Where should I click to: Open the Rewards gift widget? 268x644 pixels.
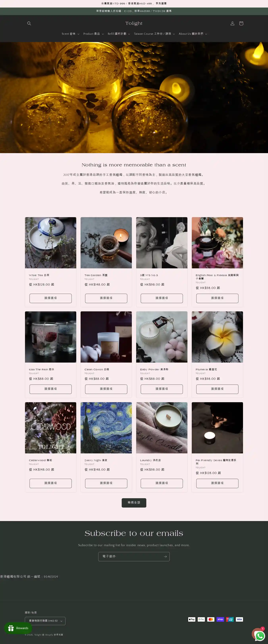coord(18,628)
